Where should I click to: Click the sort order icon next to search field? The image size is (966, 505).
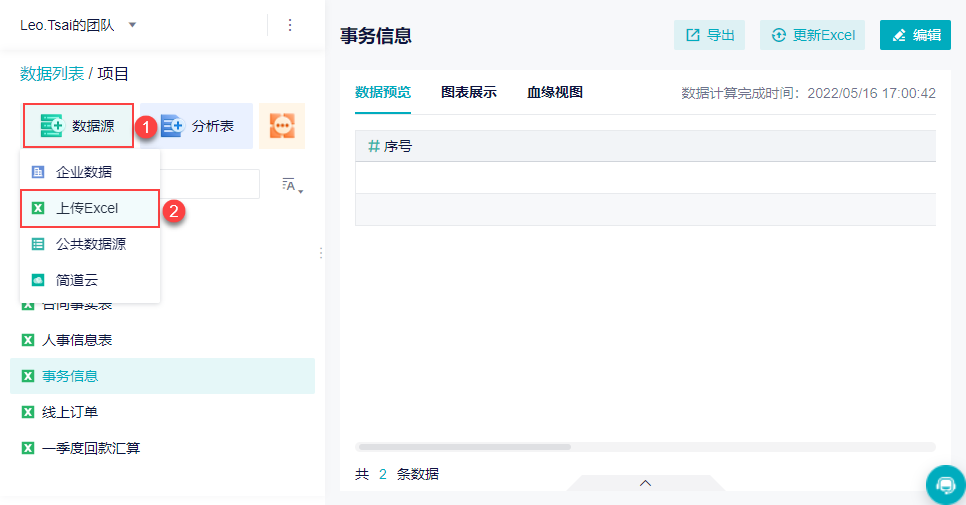pyautogui.click(x=292, y=185)
